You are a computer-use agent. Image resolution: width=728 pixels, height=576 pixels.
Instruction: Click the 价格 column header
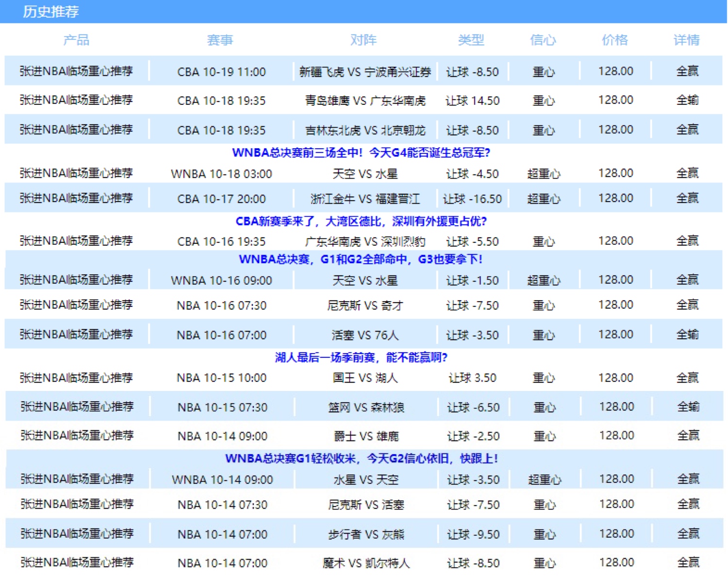615,40
